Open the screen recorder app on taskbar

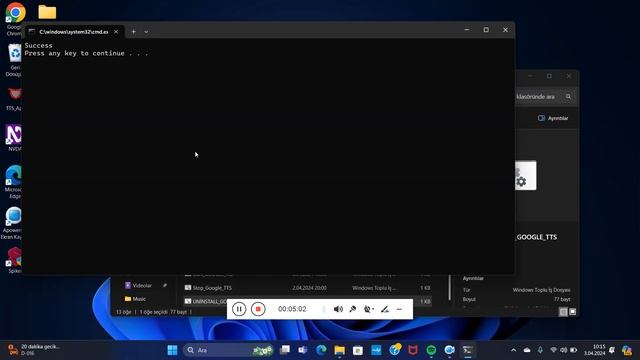449,350
